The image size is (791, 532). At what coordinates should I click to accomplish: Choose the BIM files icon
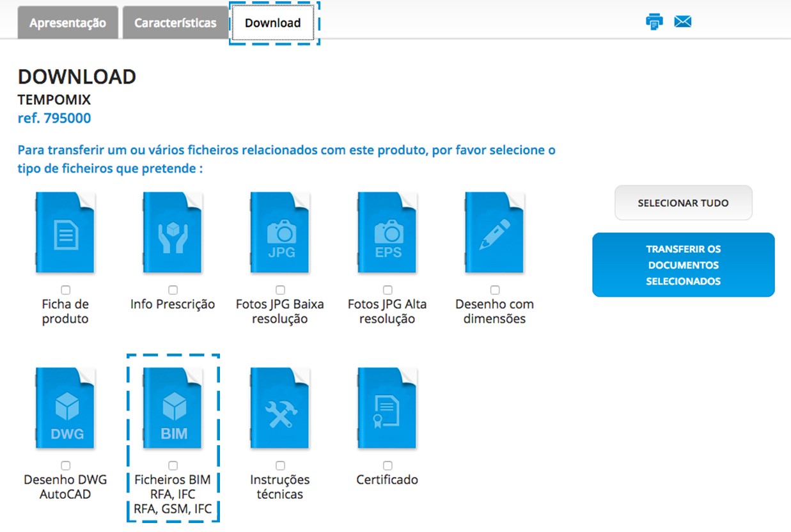pyautogui.click(x=173, y=409)
